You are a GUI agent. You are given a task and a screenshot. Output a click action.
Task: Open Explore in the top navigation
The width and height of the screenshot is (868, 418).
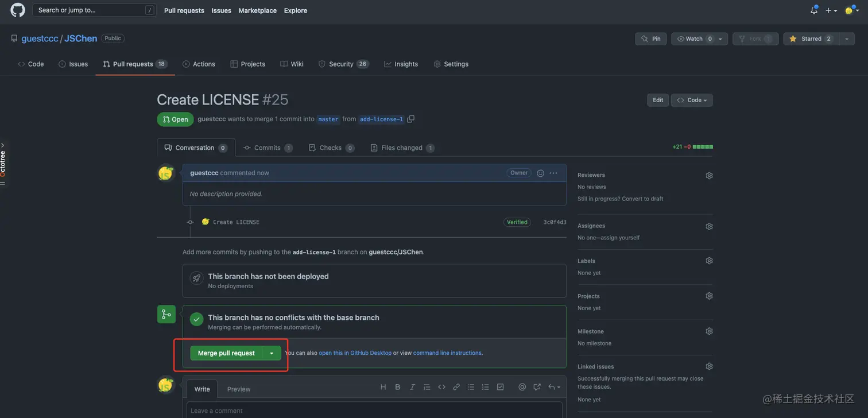(x=296, y=10)
